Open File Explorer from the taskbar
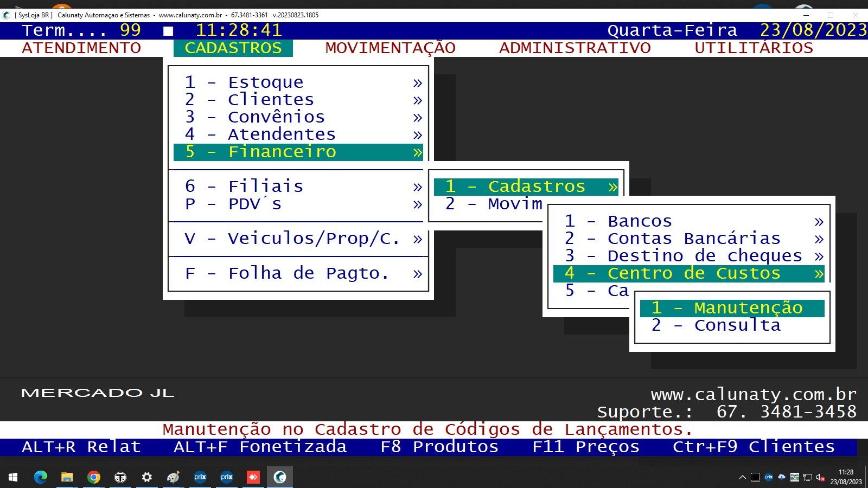This screenshot has width=868, height=488. pyautogui.click(x=67, y=477)
